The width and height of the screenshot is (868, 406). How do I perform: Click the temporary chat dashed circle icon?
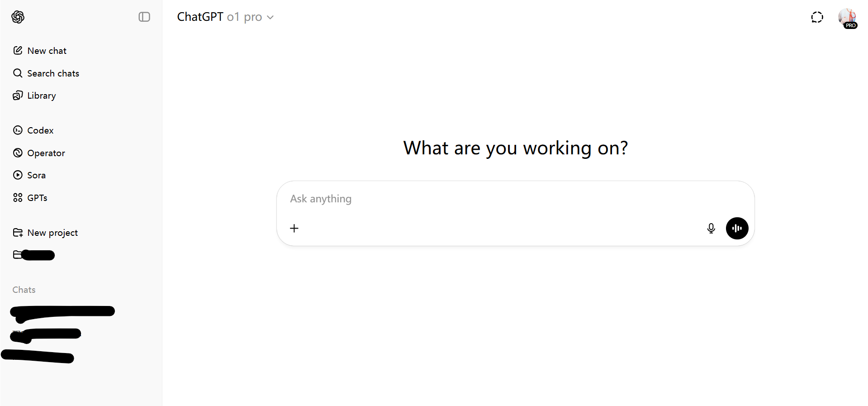click(x=817, y=17)
